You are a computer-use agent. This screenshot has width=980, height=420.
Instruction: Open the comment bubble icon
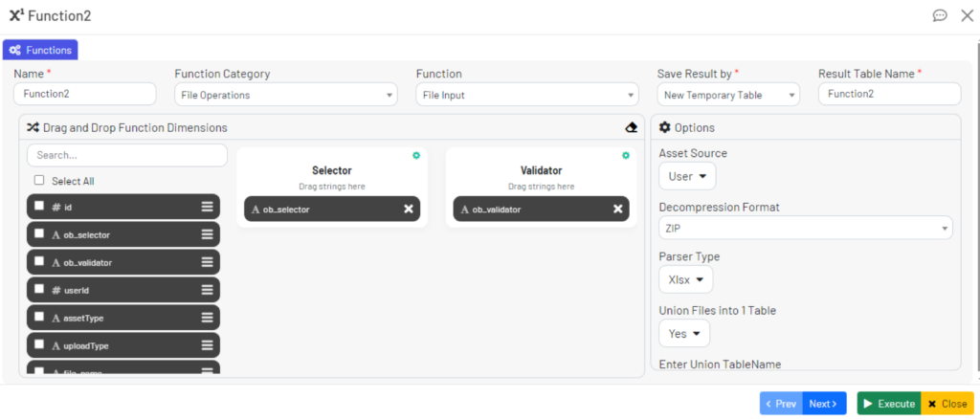(x=940, y=15)
